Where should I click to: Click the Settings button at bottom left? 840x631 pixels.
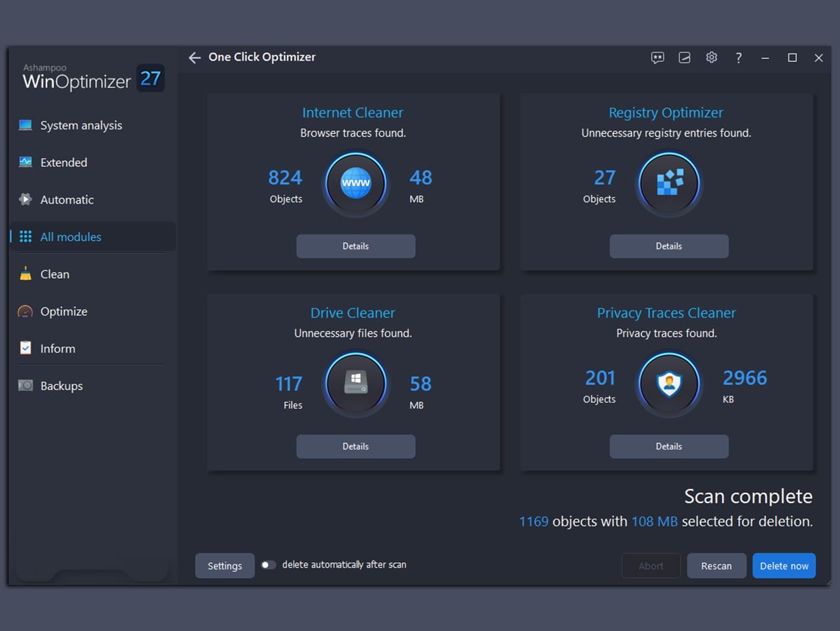(225, 566)
